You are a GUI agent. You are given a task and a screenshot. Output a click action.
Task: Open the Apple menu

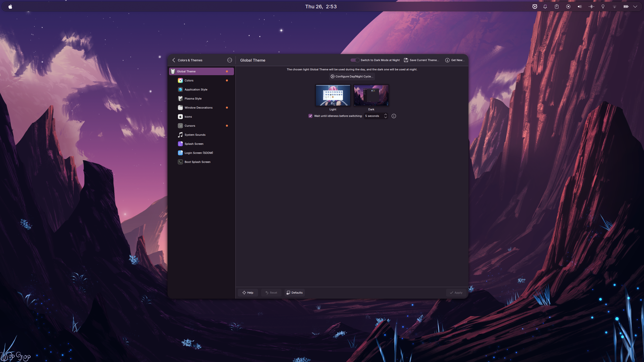[10, 6]
